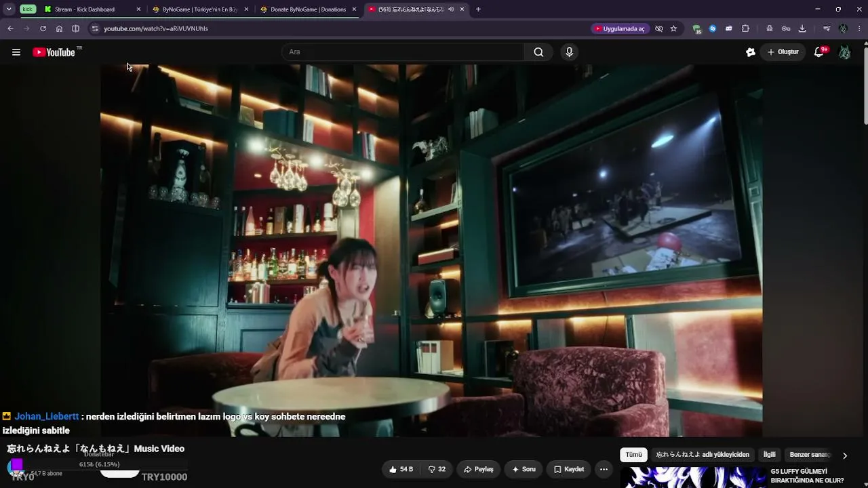Screen dimensions: 868x488
Task: Click Uygulamada aç button
Action: [619, 28]
